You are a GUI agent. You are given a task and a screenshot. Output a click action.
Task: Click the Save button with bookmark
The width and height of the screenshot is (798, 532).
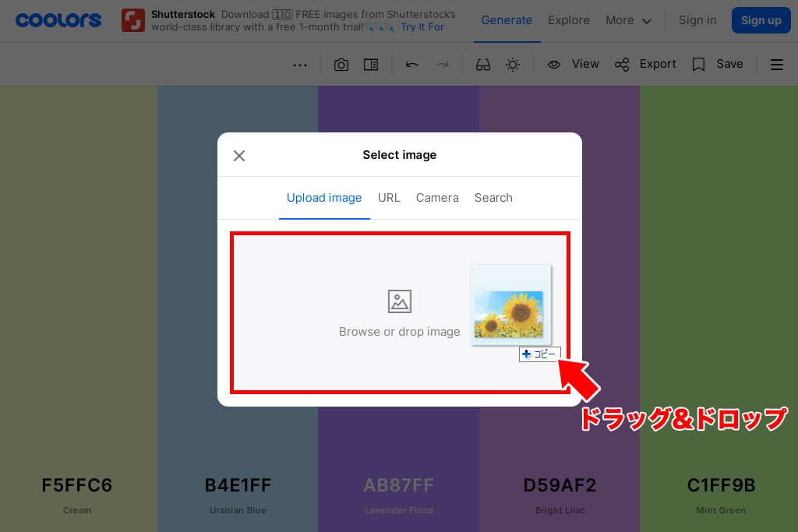718,65
